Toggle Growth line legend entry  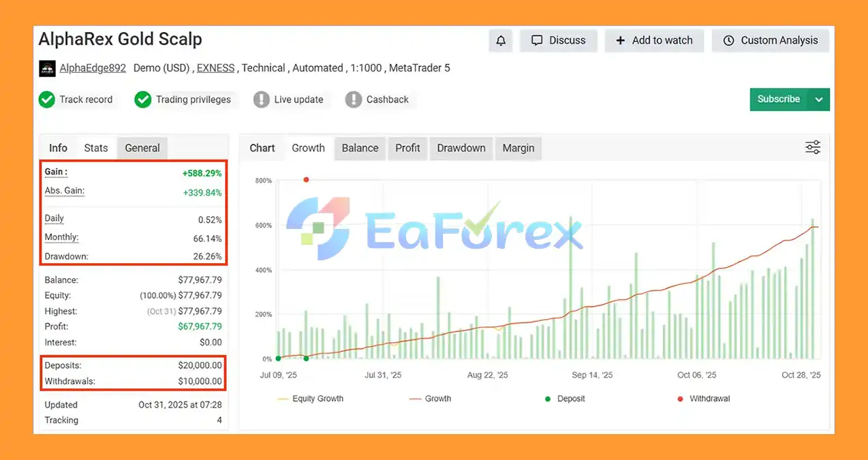pos(431,399)
